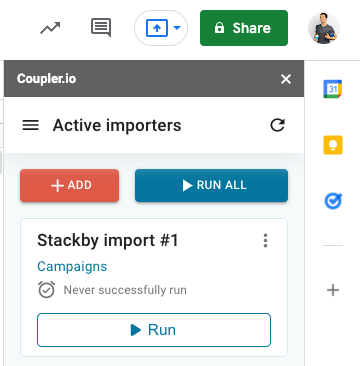Screen dimensions: 360x366
Task: Refresh the Active importers list
Action: pyautogui.click(x=277, y=125)
